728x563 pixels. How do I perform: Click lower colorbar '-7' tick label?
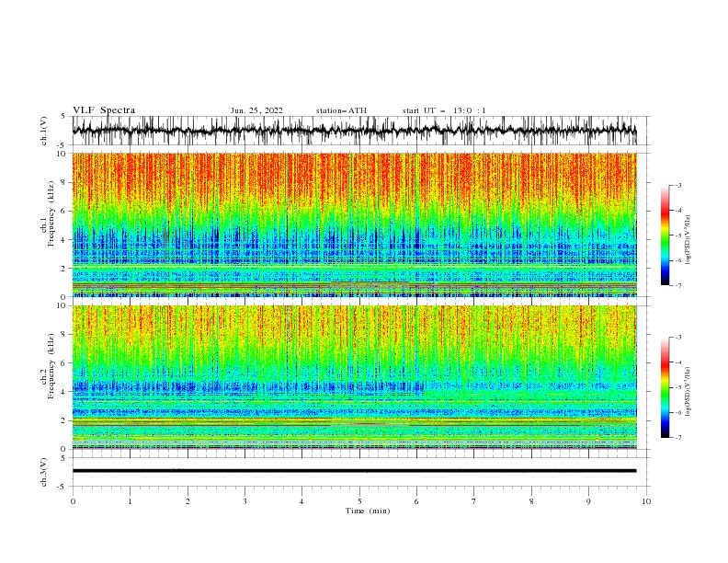678,437
